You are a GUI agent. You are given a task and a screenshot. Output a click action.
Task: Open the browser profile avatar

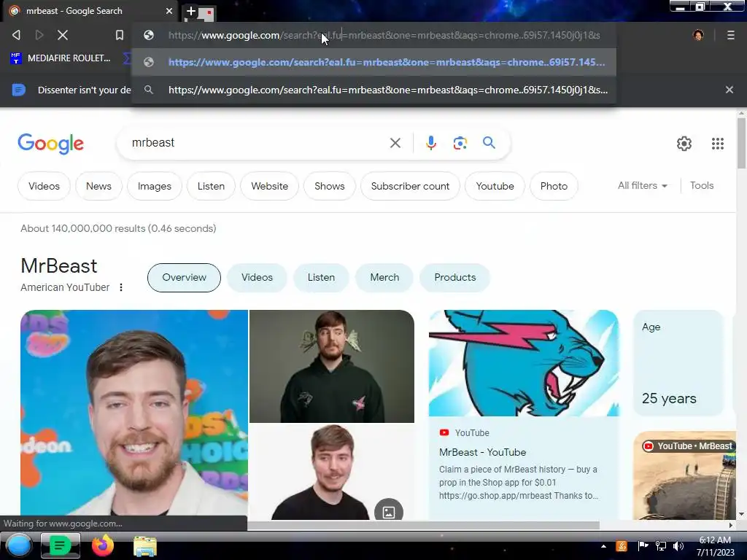coord(698,35)
